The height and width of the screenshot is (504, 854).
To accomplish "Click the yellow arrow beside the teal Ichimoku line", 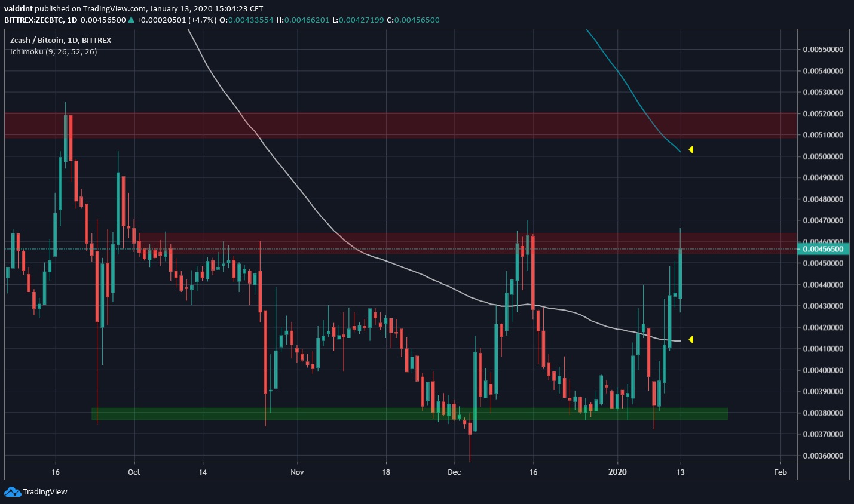I will [x=691, y=150].
